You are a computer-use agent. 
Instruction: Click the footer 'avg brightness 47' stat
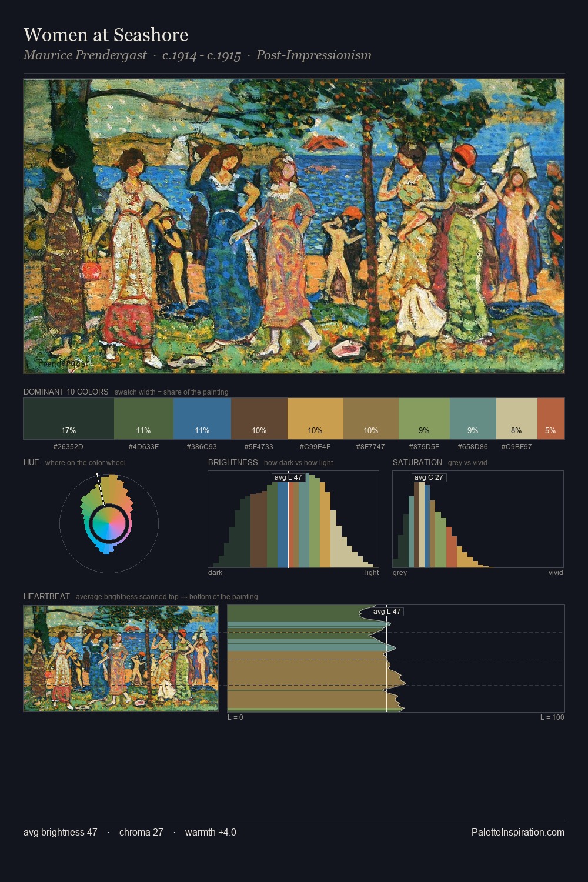tap(61, 832)
